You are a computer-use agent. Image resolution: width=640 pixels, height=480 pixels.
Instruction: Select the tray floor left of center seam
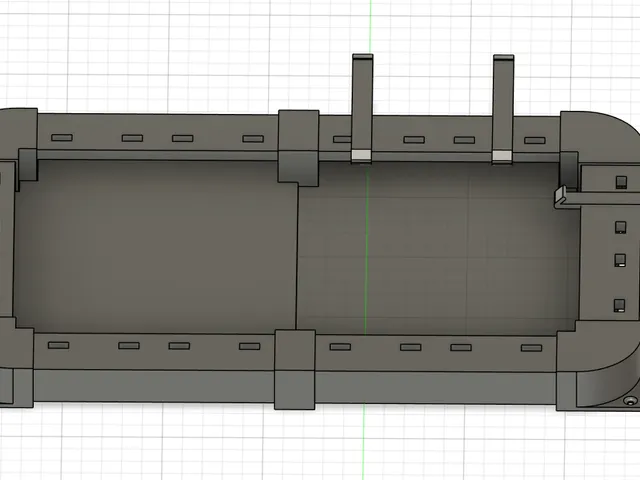click(x=155, y=245)
